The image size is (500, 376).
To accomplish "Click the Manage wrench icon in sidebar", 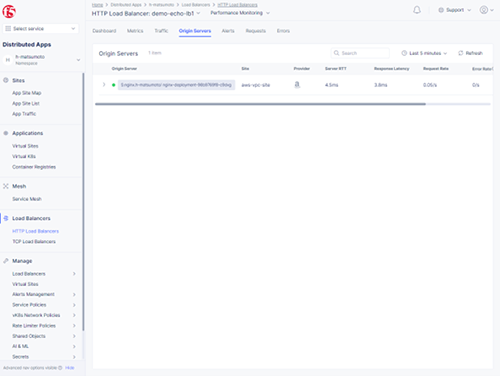I will pyautogui.click(x=6, y=261).
